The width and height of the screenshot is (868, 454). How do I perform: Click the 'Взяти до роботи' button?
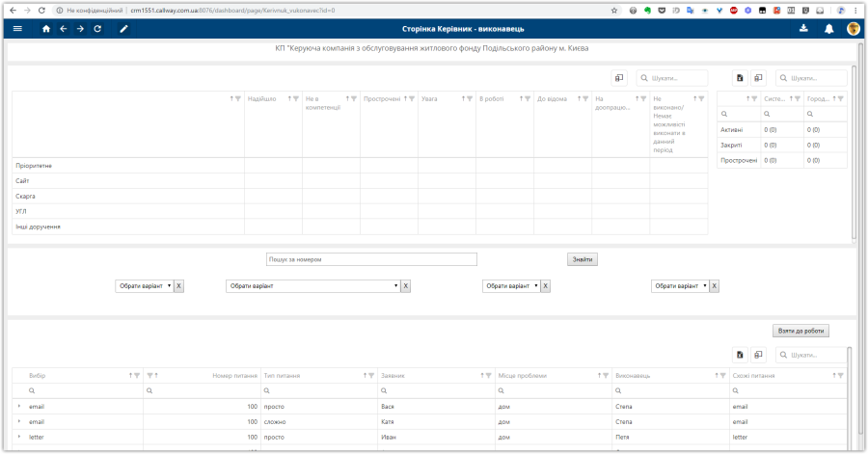pos(800,331)
